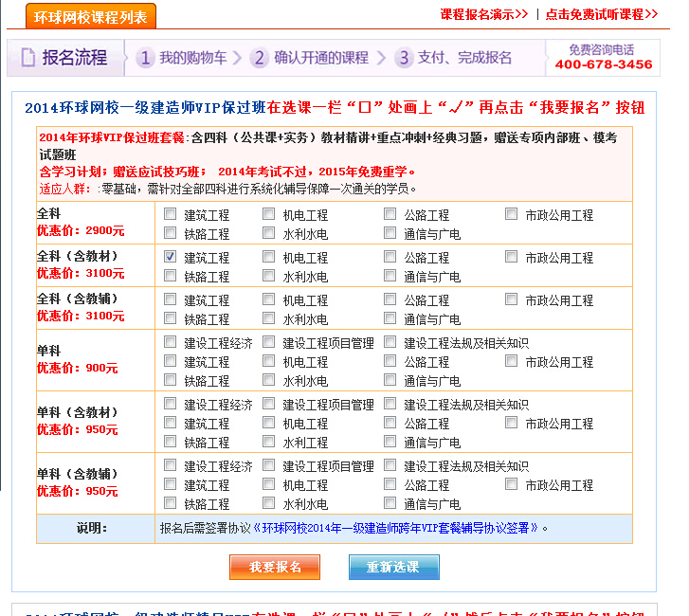Screen dimensions: 689x616
Task: Check 通信与广电 in 全科（含教材） row
Action: point(390,276)
